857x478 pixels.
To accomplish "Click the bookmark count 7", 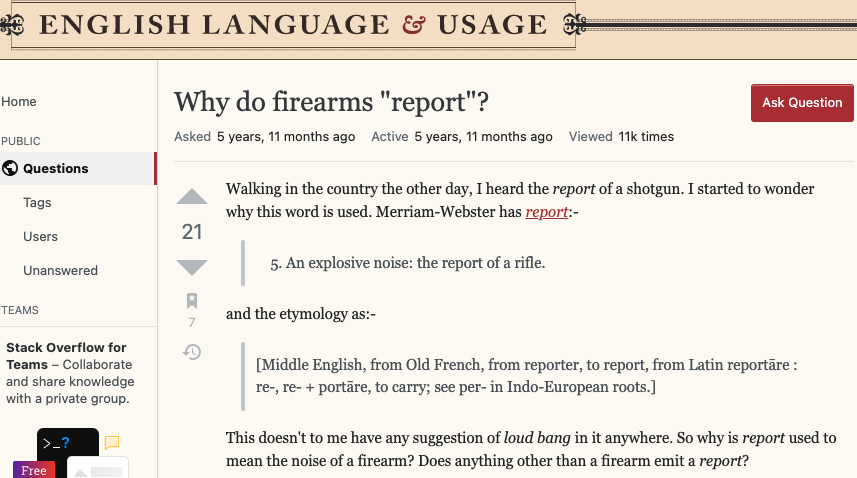I will (x=192, y=322).
